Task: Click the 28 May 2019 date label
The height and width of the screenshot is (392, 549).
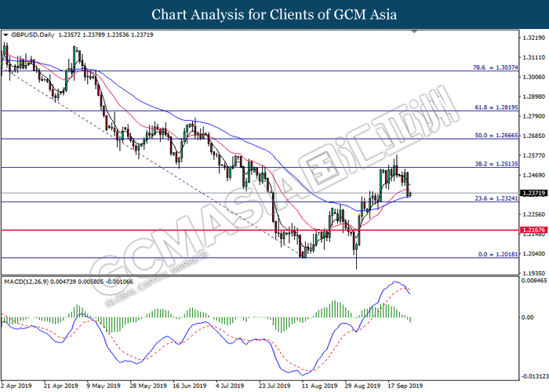Action: [147, 386]
